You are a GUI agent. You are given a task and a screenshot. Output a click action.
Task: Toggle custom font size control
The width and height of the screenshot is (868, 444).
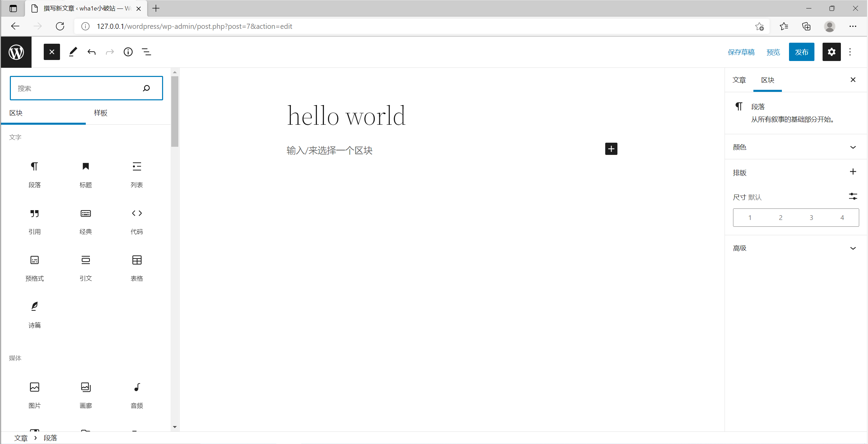point(853,196)
